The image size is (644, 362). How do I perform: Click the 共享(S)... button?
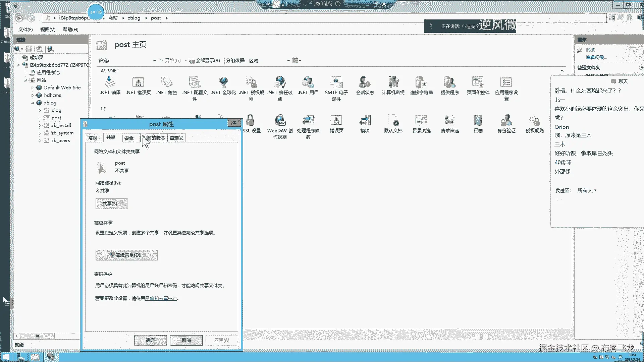coord(111,204)
